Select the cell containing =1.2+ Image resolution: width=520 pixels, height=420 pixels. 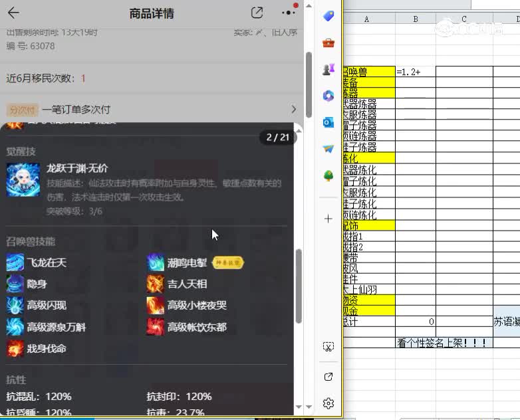click(416, 72)
